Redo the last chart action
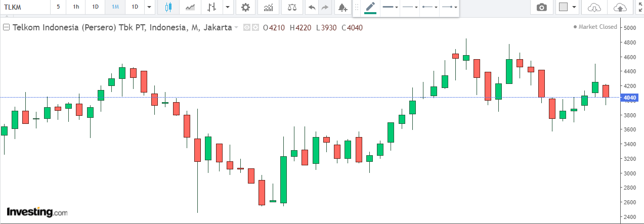The height and width of the screenshot is (224, 644). tap(325, 7)
